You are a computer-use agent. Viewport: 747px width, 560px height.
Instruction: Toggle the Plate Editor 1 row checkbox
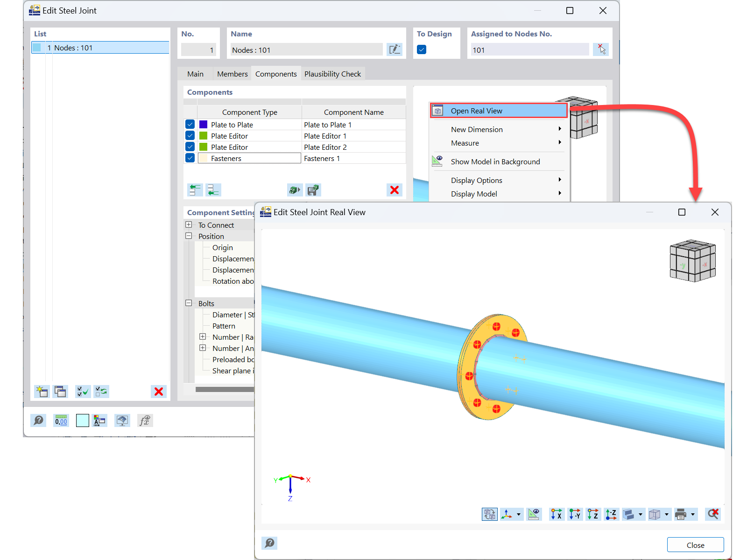[190, 136]
